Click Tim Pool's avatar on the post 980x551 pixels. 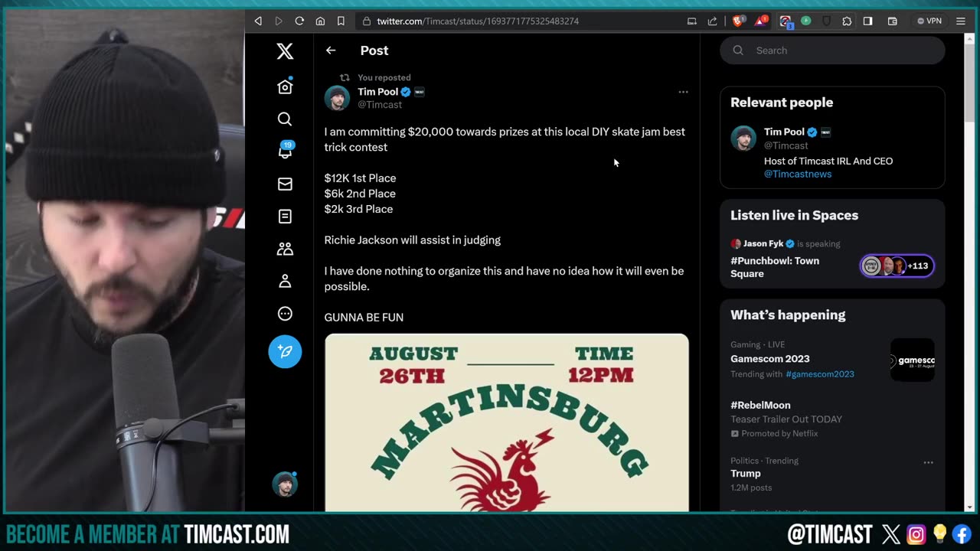[337, 98]
